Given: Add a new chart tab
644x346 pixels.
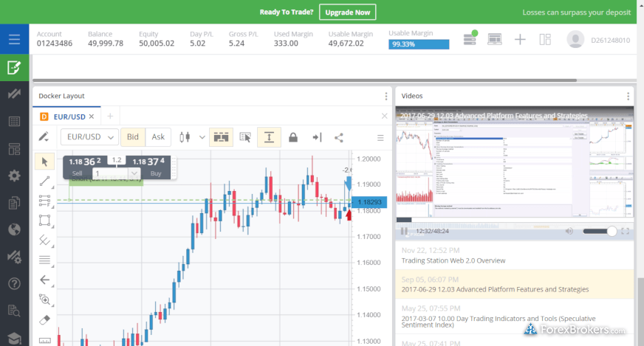Looking at the screenshot, I should pos(110,117).
